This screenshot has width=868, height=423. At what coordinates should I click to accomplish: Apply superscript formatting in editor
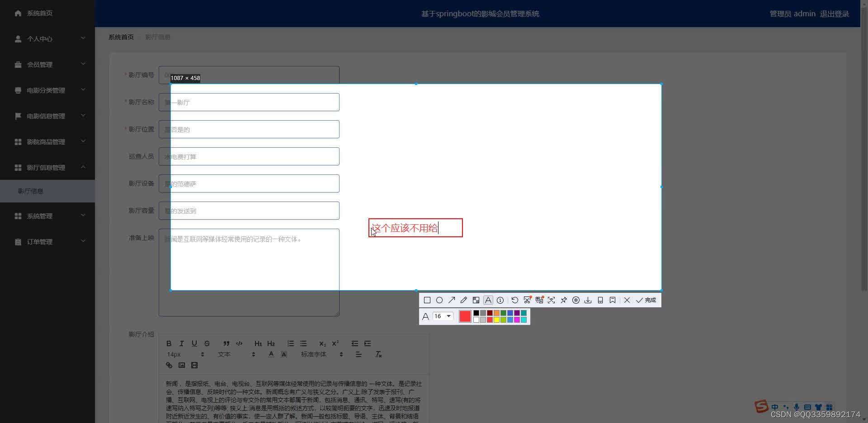(335, 343)
